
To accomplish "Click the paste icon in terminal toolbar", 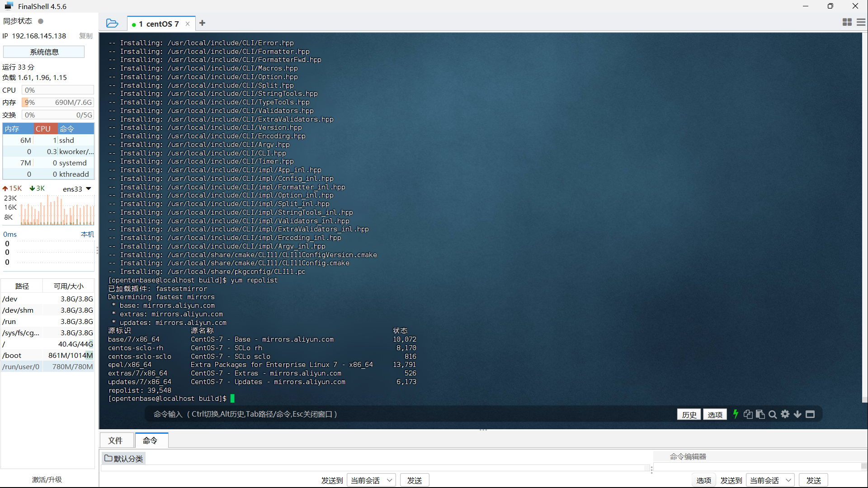I will tap(760, 414).
